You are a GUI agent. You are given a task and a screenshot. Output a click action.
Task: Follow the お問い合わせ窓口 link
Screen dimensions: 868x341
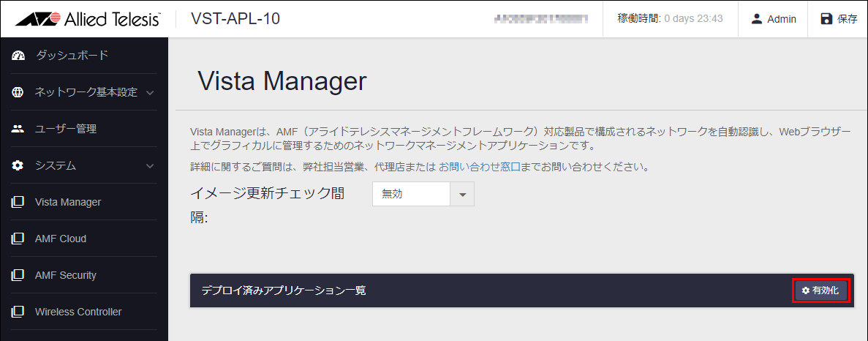coord(479,167)
